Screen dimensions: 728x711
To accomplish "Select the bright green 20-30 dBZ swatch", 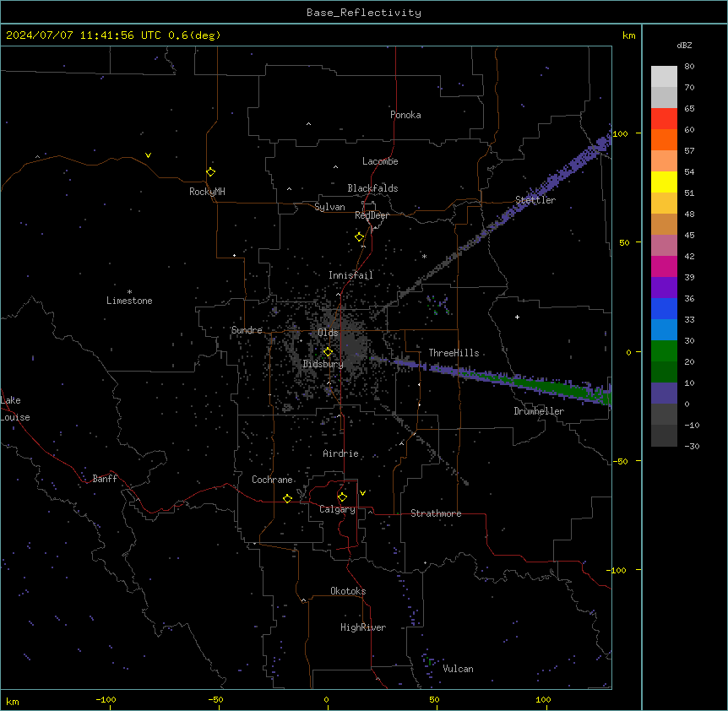I will click(664, 351).
